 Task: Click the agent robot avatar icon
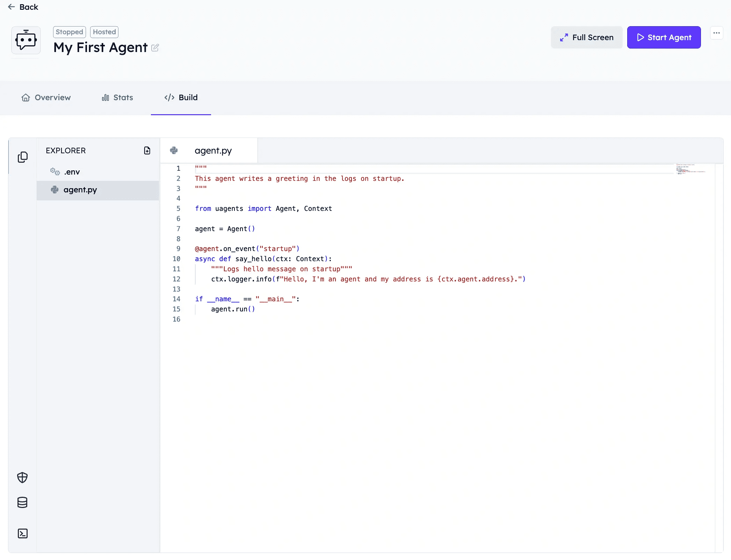pyautogui.click(x=26, y=40)
